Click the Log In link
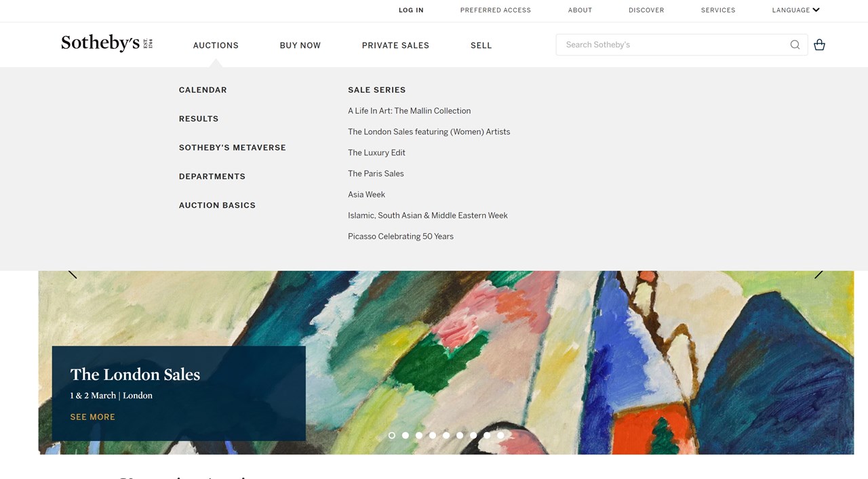868x479 pixels. (x=411, y=10)
